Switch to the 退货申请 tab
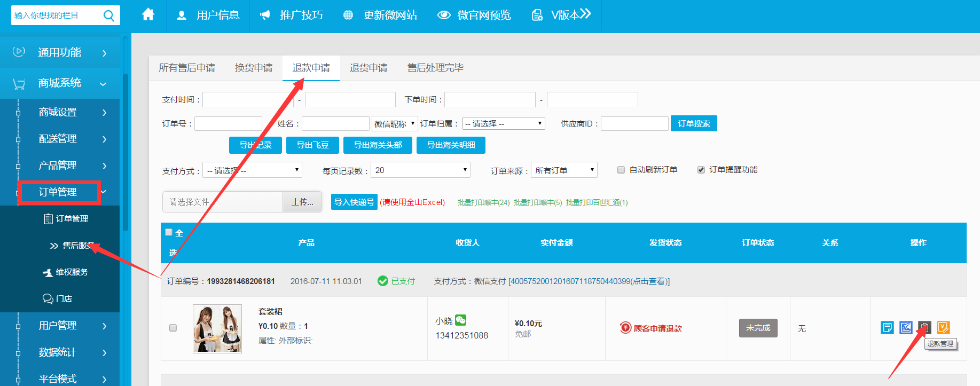The image size is (980, 386). (x=369, y=68)
